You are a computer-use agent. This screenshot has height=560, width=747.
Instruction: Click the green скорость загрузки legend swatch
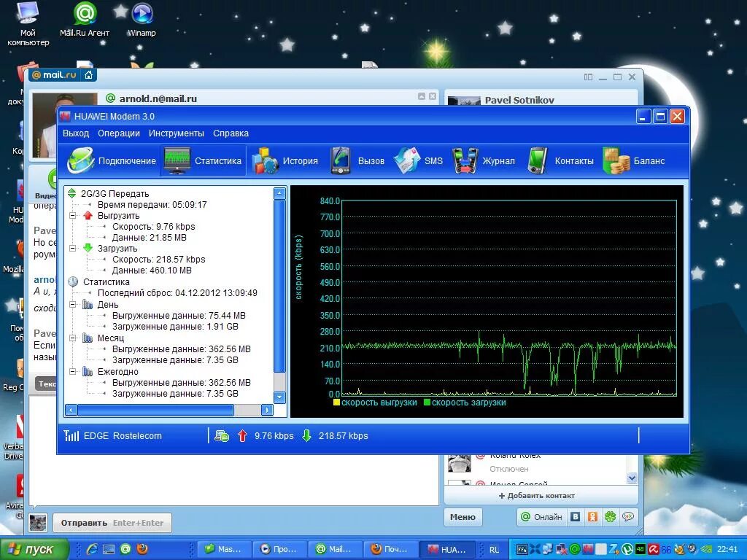point(427,402)
